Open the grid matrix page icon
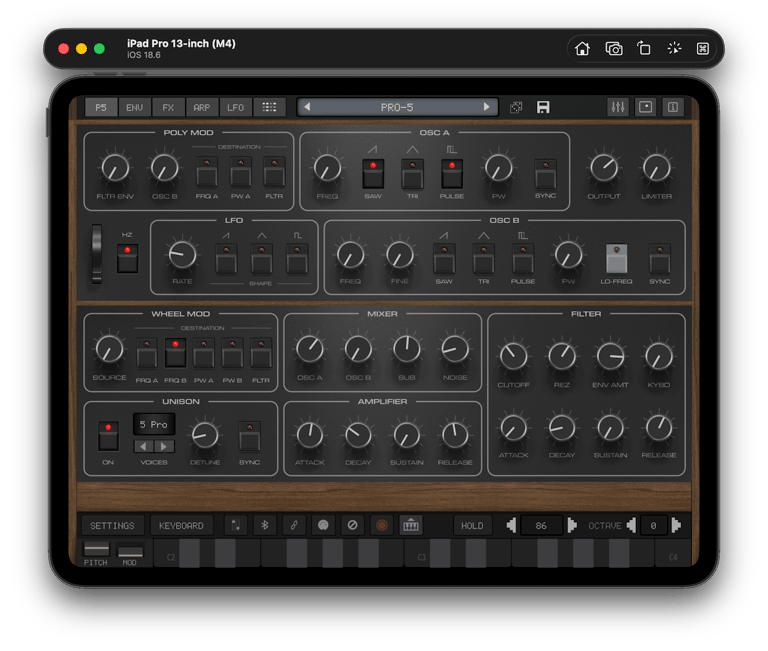This screenshot has height=651, width=768. (269, 107)
